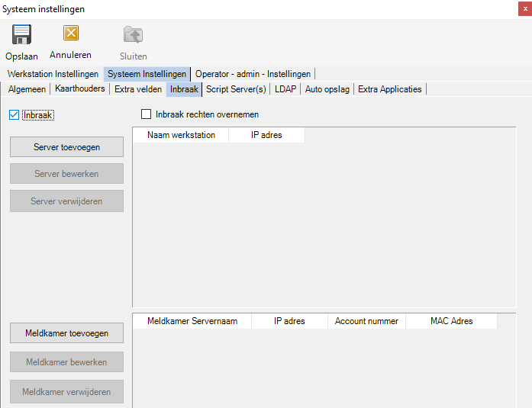Image resolution: width=532 pixels, height=408 pixels.
Task: Click the Server bewerken button
Action: tap(67, 174)
